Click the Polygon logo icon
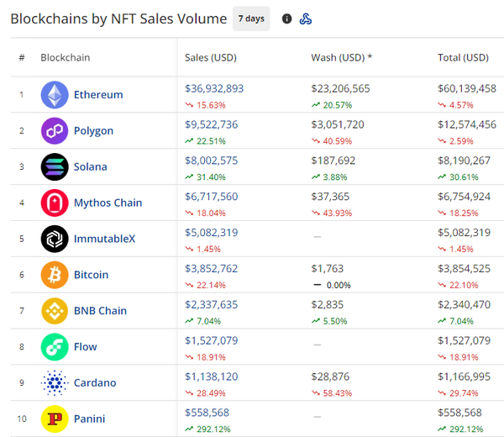Viewport: 504px width, 437px height. click(55, 131)
